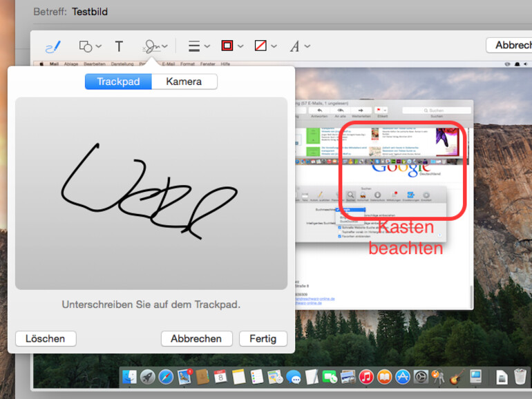Screen dimensions: 532x399
Task: Open the line style tool
Action: (194, 46)
